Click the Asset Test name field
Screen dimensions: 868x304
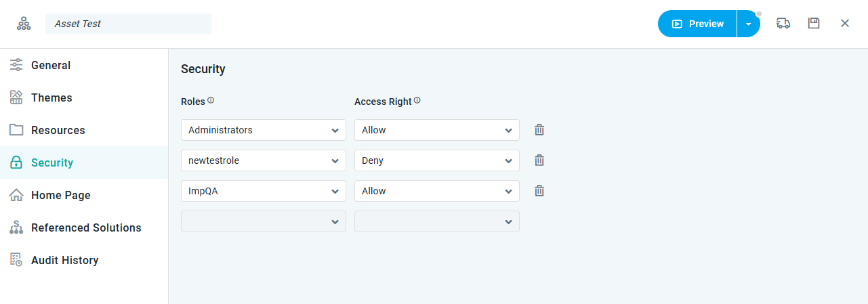point(129,24)
